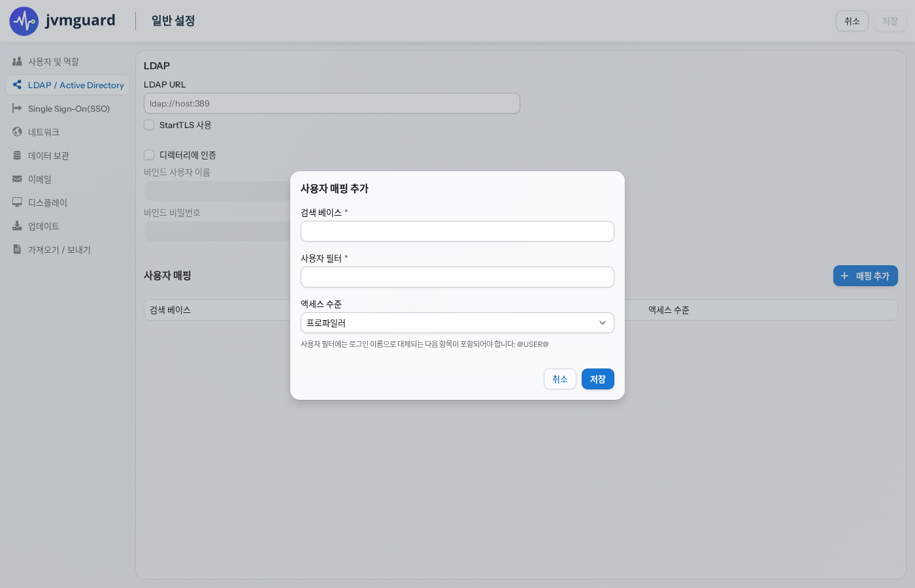Click the top-right 취소 button
The width and height of the screenshot is (915, 588).
[852, 21]
